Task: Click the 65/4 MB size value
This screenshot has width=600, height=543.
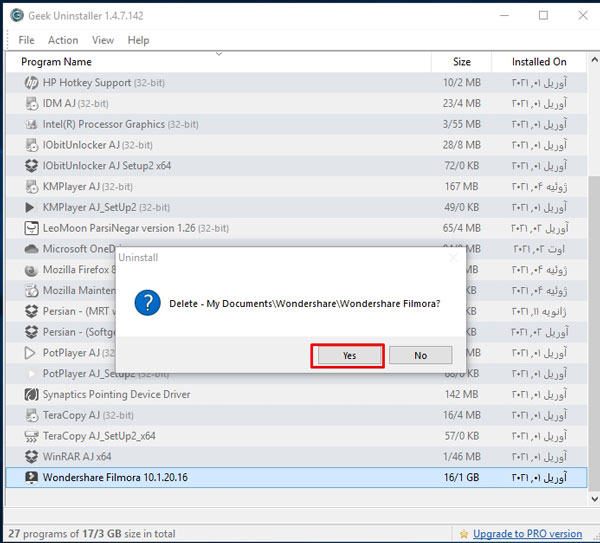Action: click(x=461, y=228)
